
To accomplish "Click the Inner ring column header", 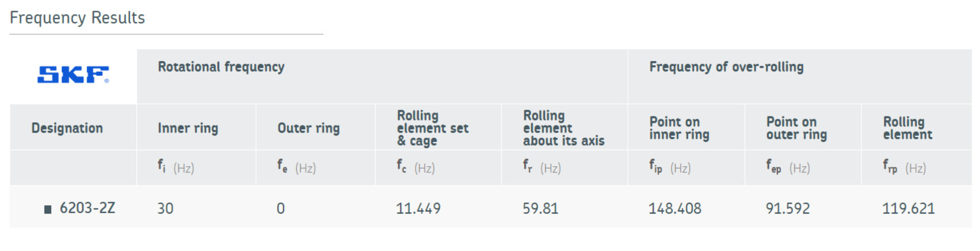I will point(188,128).
